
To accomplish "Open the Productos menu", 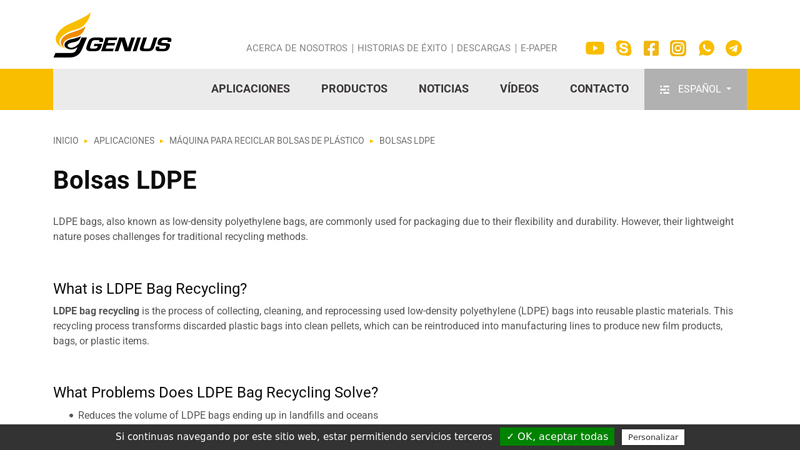I will (354, 89).
